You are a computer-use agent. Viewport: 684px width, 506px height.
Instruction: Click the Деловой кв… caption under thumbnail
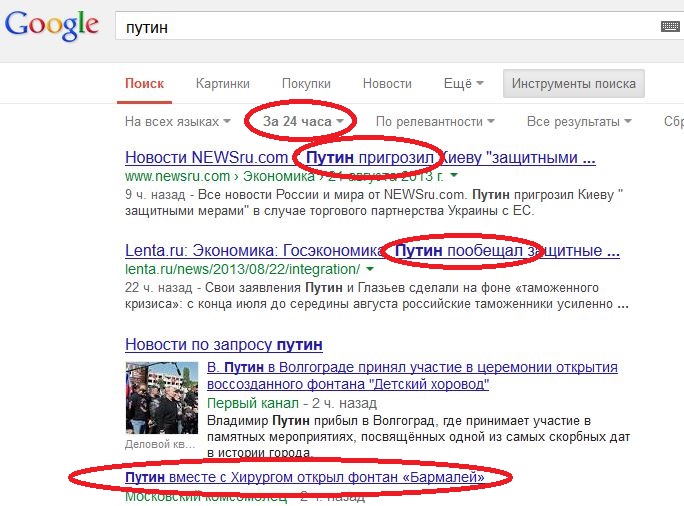(x=160, y=444)
